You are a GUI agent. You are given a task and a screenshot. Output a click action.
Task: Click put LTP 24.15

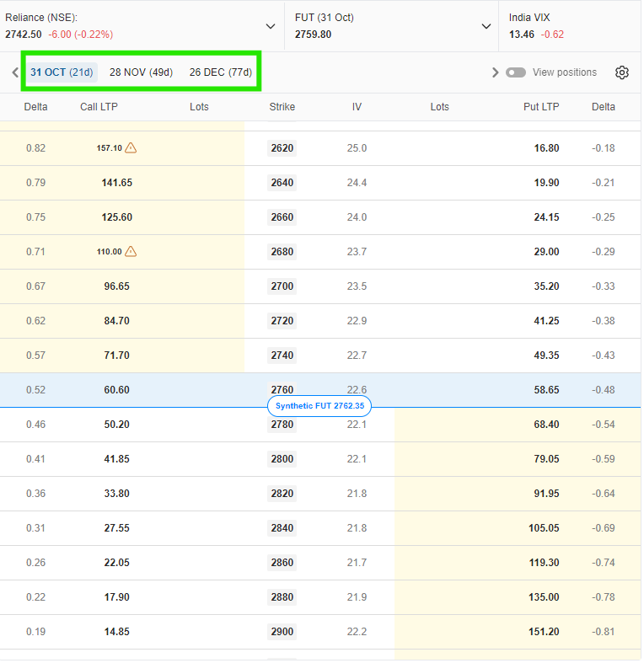point(546,217)
